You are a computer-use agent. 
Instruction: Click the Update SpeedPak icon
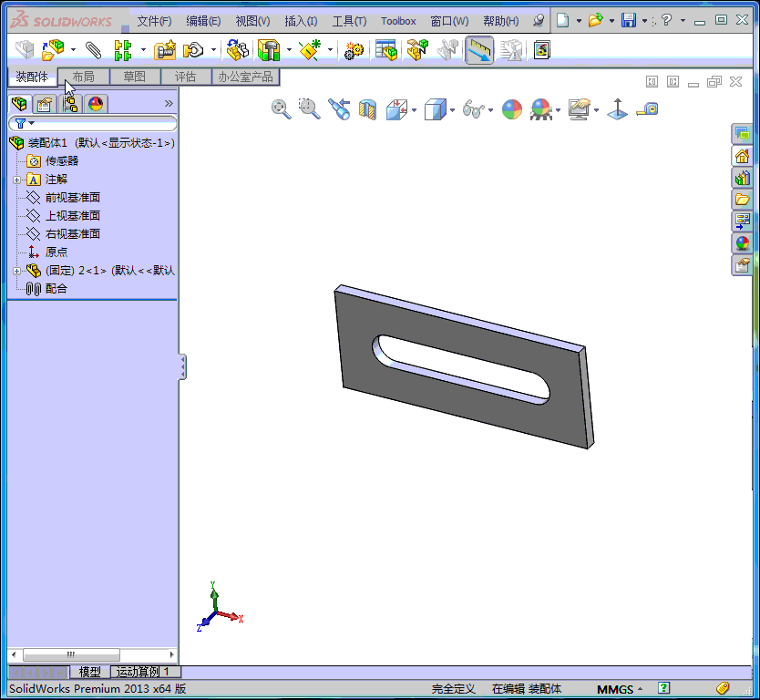(511, 50)
